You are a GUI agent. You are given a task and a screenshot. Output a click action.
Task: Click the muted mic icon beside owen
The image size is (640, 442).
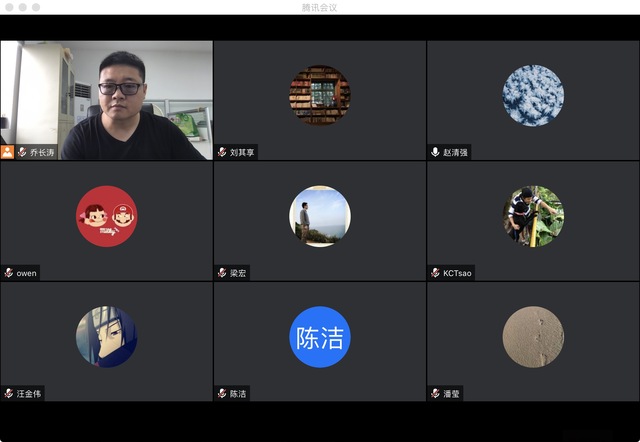coord(9,273)
